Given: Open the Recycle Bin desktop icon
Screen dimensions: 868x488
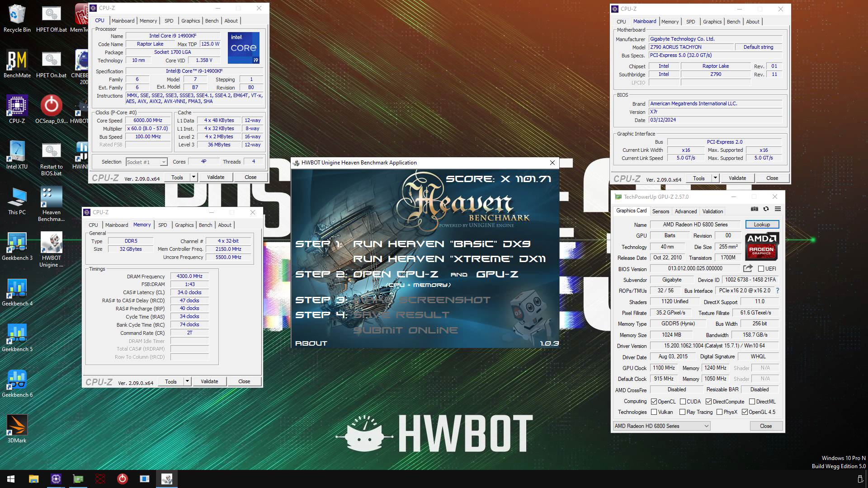Looking at the screenshot, I should [17, 18].
